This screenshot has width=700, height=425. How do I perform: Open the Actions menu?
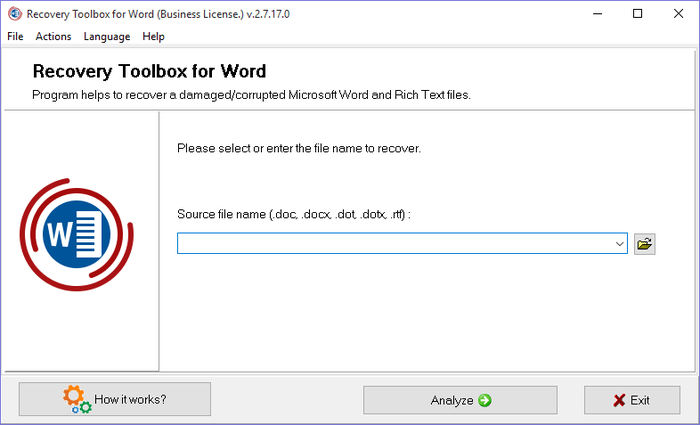coord(53,37)
